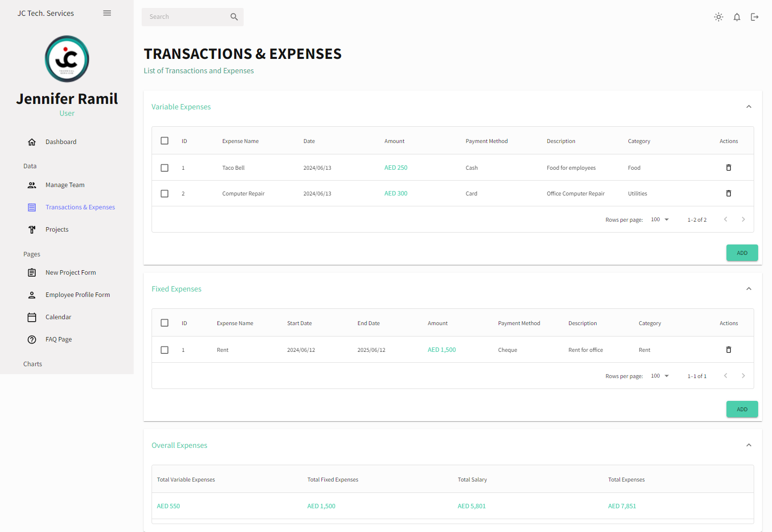Open Variable Expenses rows per page dropdown
Viewport: 772px width, 532px height.
point(660,220)
